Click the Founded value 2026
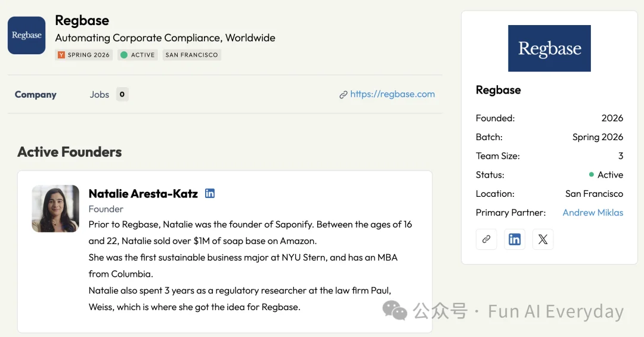 click(612, 118)
